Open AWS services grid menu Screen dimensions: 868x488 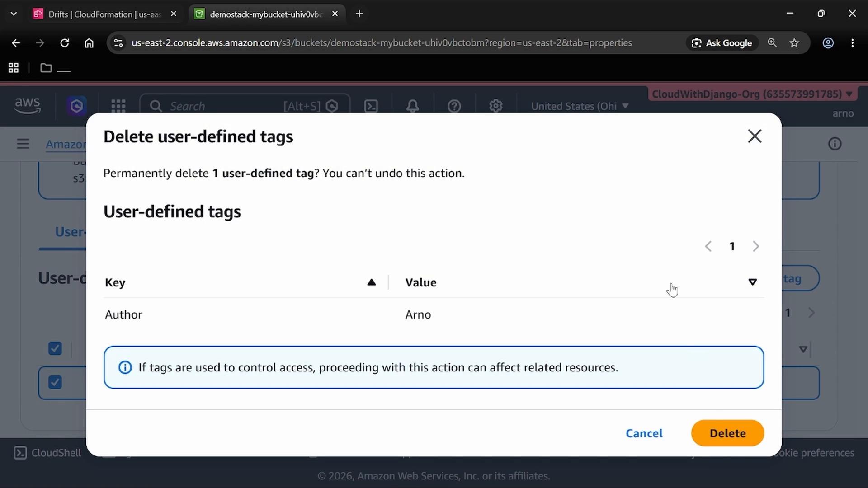[118, 106]
